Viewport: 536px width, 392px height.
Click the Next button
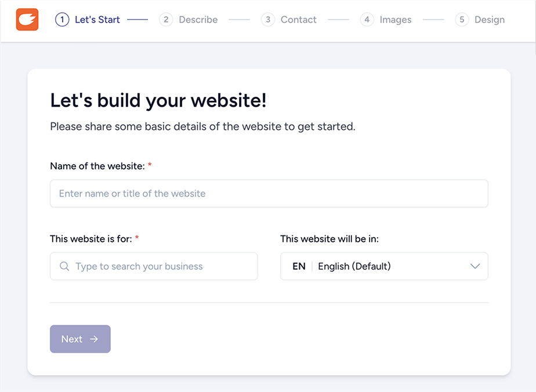pos(80,339)
